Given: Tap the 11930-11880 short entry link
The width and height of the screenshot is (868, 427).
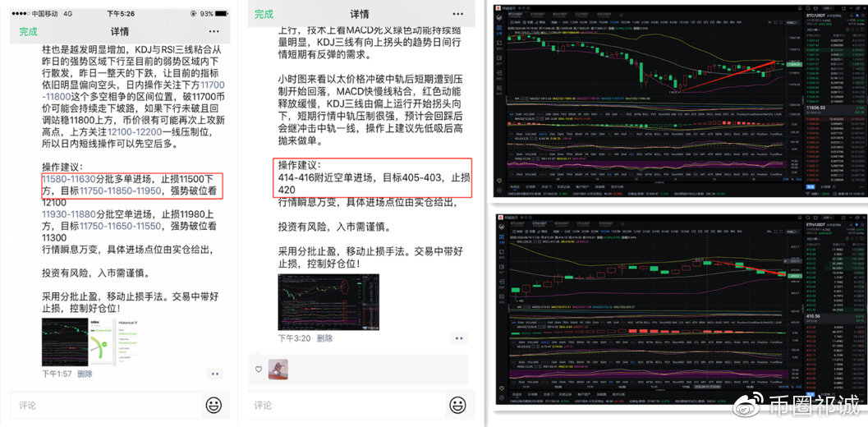Looking at the screenshot, I should (x=69, y=214).
